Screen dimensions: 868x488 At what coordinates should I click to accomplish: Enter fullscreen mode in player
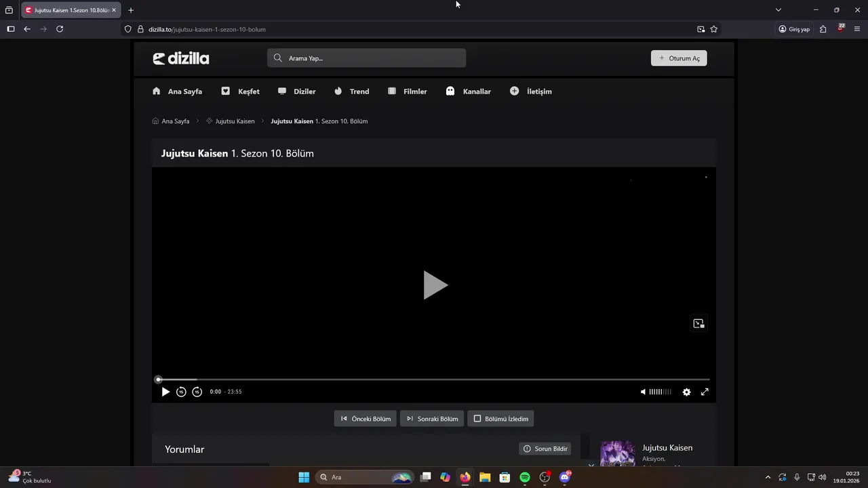[705, 392]
